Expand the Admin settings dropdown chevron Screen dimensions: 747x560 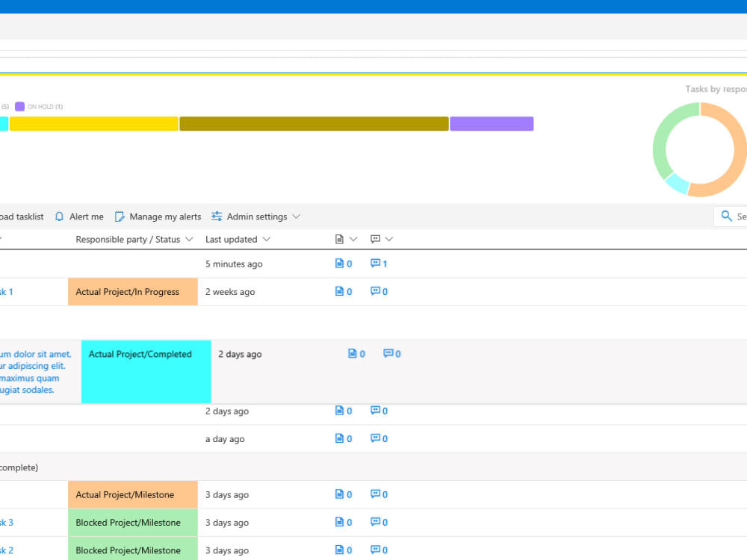[297, 217]
